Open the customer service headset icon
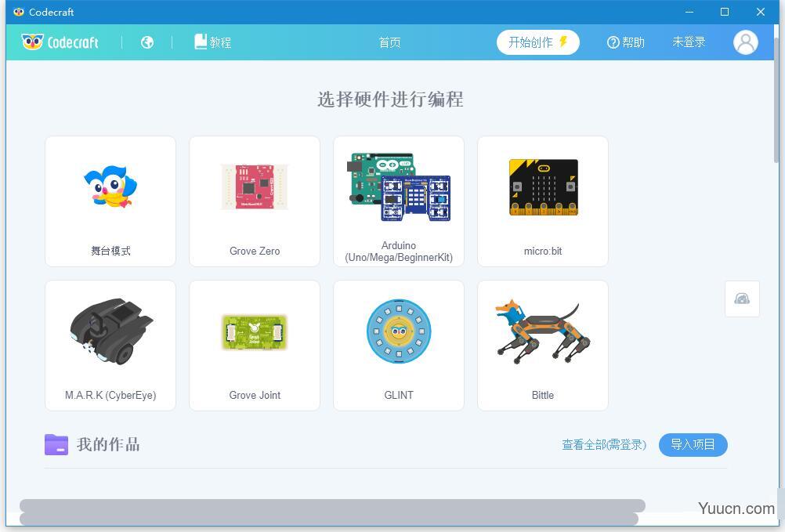785x532 pixels. pyautogui.click(x=742, y=299)
